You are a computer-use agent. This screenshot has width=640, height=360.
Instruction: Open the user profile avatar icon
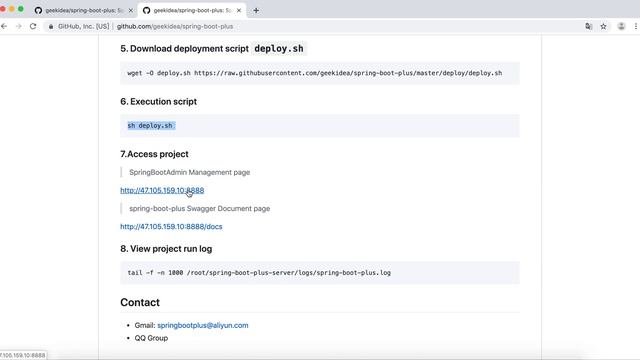(x=621, y=26)
